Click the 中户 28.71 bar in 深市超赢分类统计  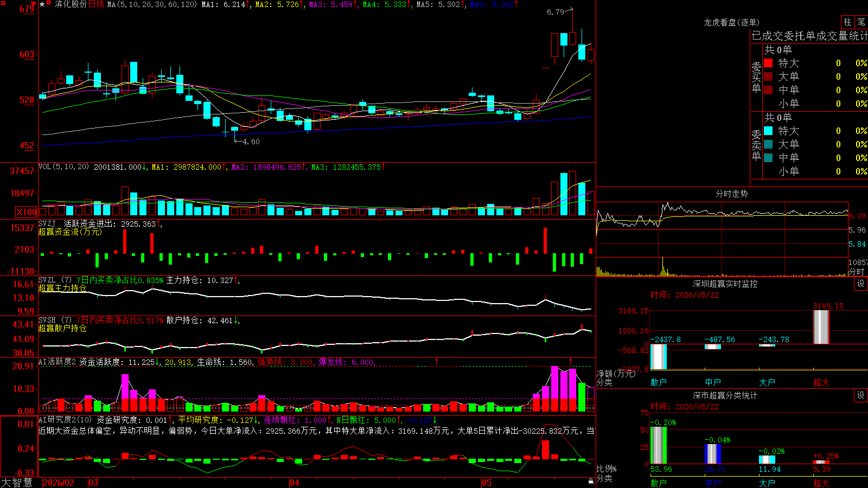(x=713, y=454)
